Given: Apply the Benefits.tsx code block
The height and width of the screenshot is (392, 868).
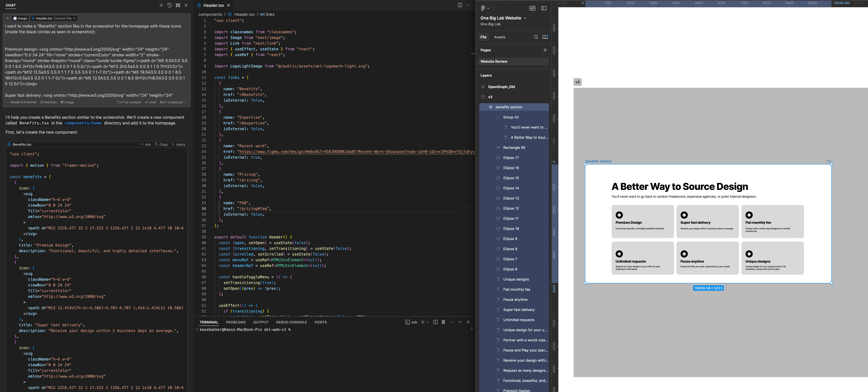Looking at the screenshot, I should coord(179,144).
